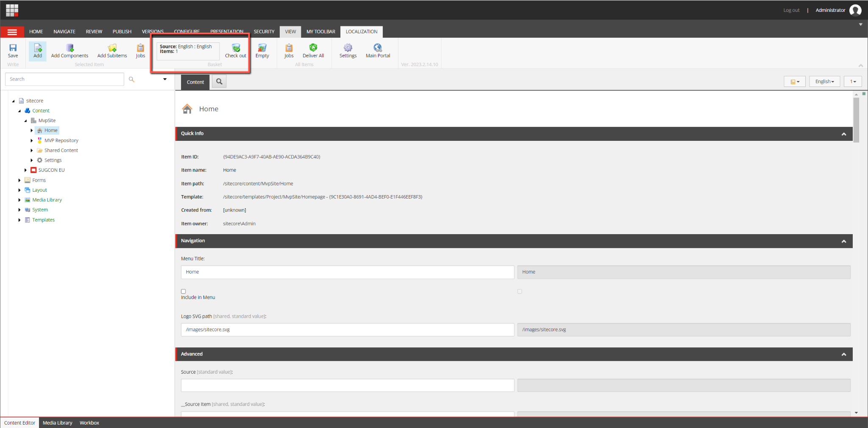Click the Forms tree icon
This screenshot has height=428, width=868.
28,180
